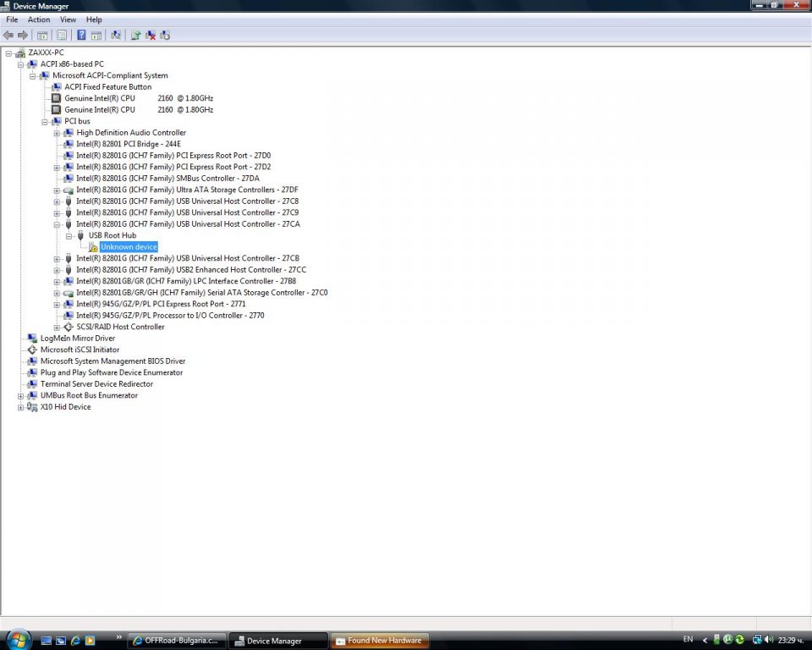The width and height of the screenshot is (812, 650).
Task: Select Intel 82801 PCI Bridge - 244E
Action: pyautogui.click(x=129, y=144)
